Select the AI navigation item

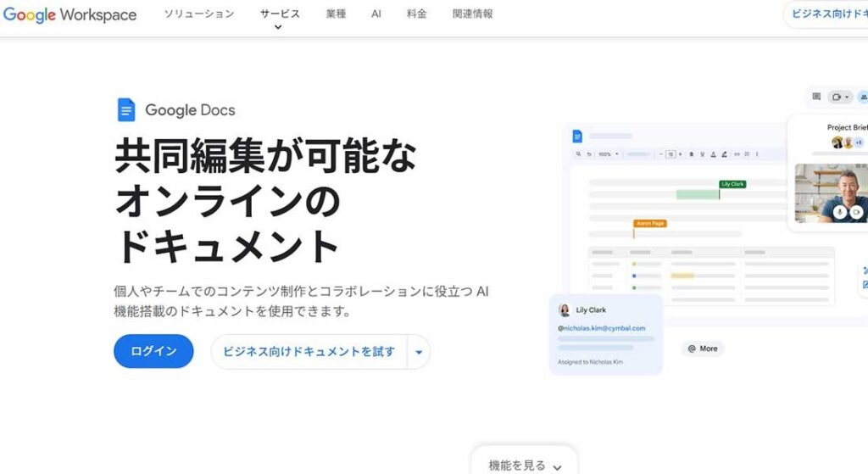tap(376, 14)
